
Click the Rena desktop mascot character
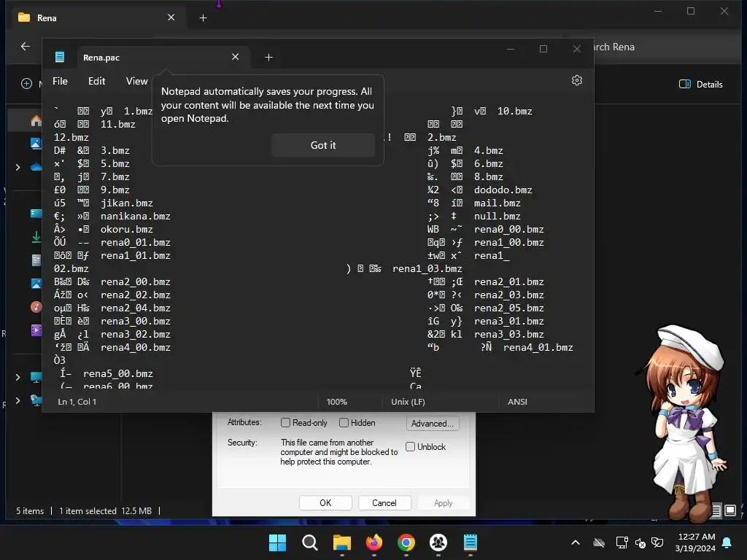click(x=683, y=423)
